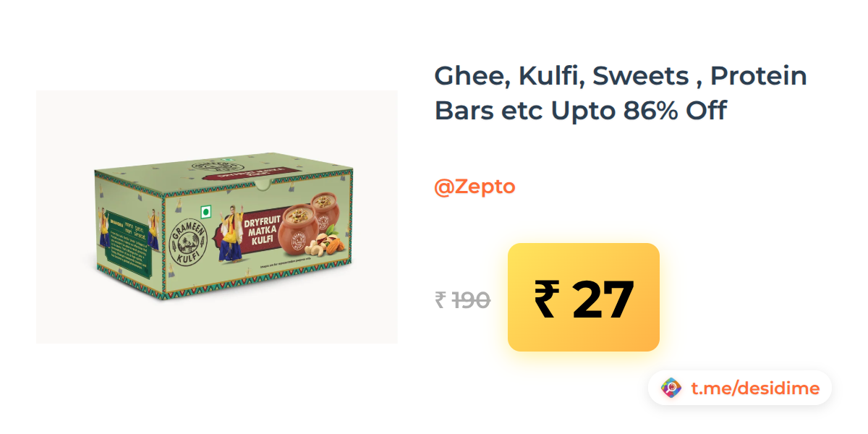Screen dimensions: 868x434
Task: Click the green vegetarian mark on box
Action: tap(205, 213)
